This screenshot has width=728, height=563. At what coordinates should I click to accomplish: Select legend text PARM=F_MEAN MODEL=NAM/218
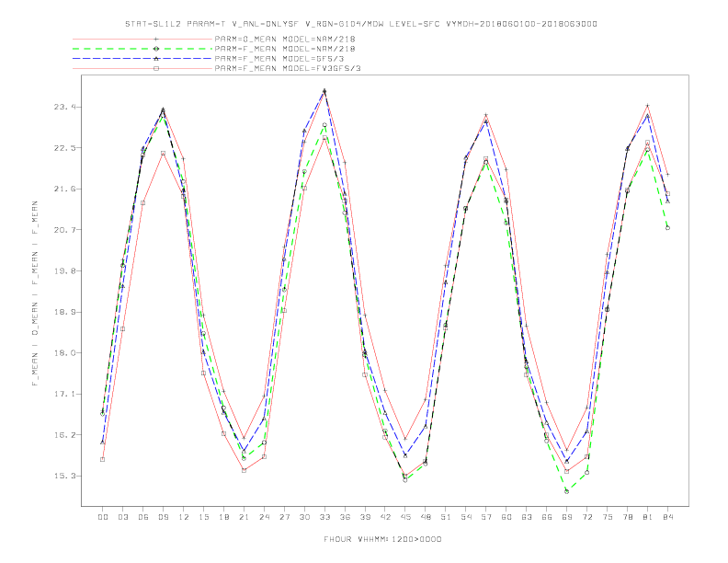click(x=285, y=49)
